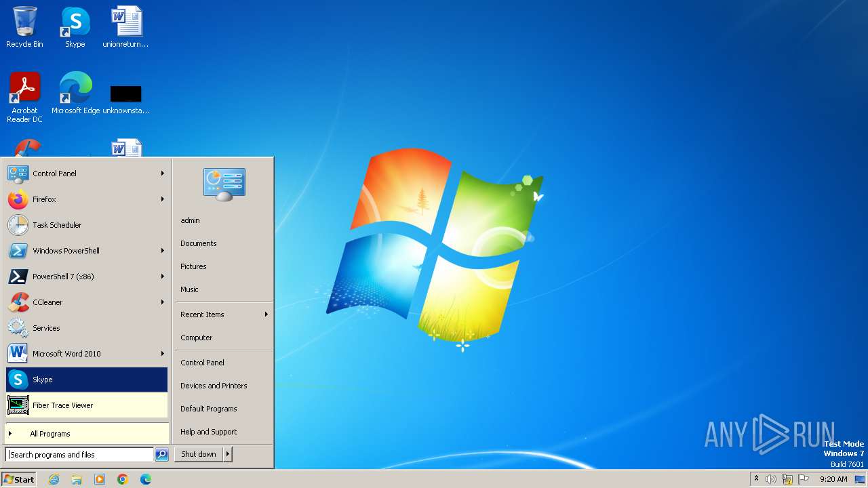Open Help and Support
Screen dimensions: 868x488
click(224, 432)
